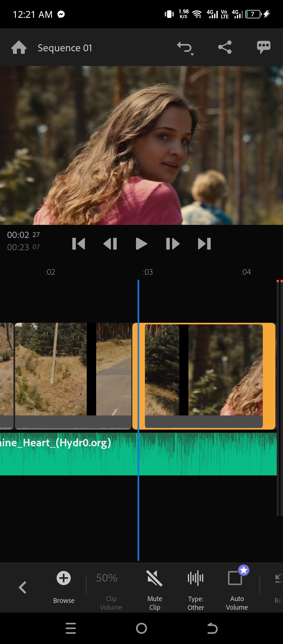Jump to previous clip start button
The width and height of the screenshot is (283, 644).
(79, 244)
